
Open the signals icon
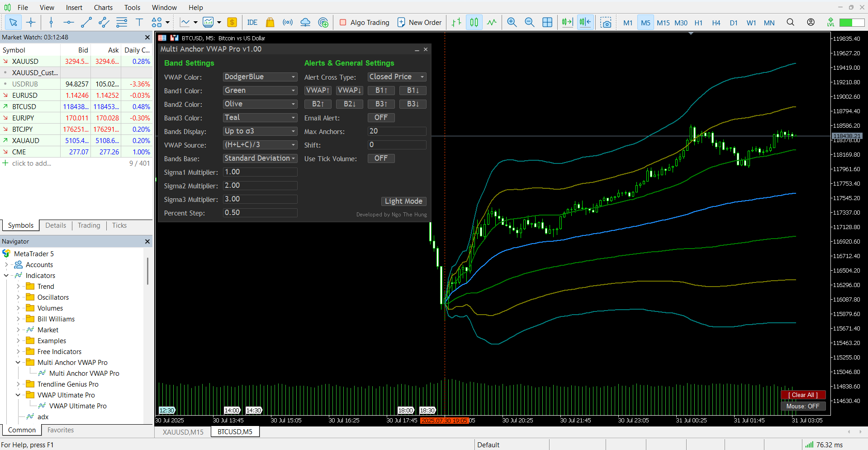(288, 22)
